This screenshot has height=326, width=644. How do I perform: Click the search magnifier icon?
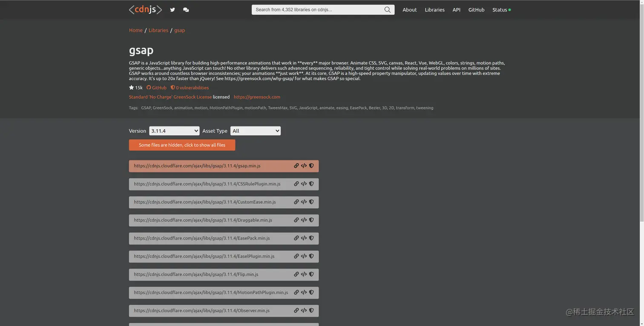point(387,10)
